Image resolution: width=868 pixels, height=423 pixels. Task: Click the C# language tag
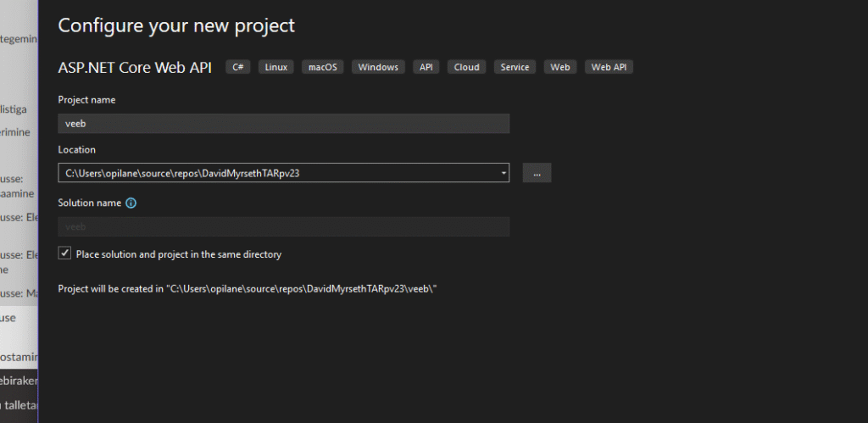[237, 68]
